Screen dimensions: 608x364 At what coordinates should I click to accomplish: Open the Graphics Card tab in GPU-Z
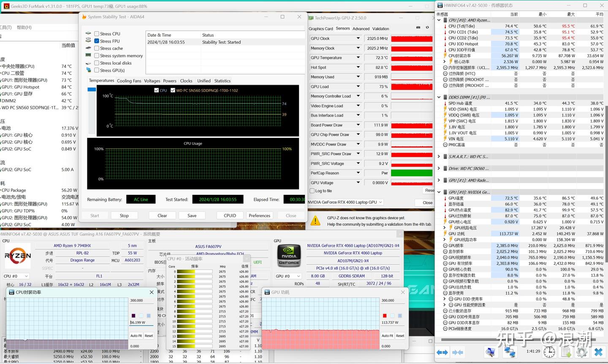pyautogui.click(x=320, y=29)
